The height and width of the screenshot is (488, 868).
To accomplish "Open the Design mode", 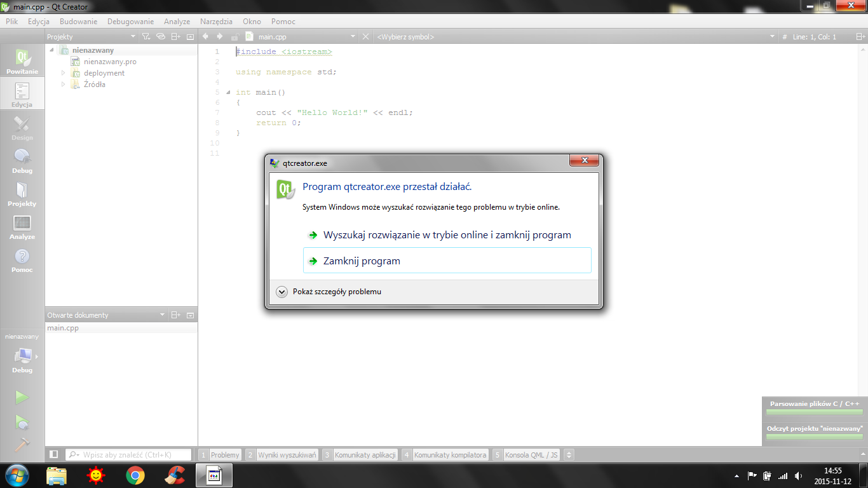I will [22, 128].
